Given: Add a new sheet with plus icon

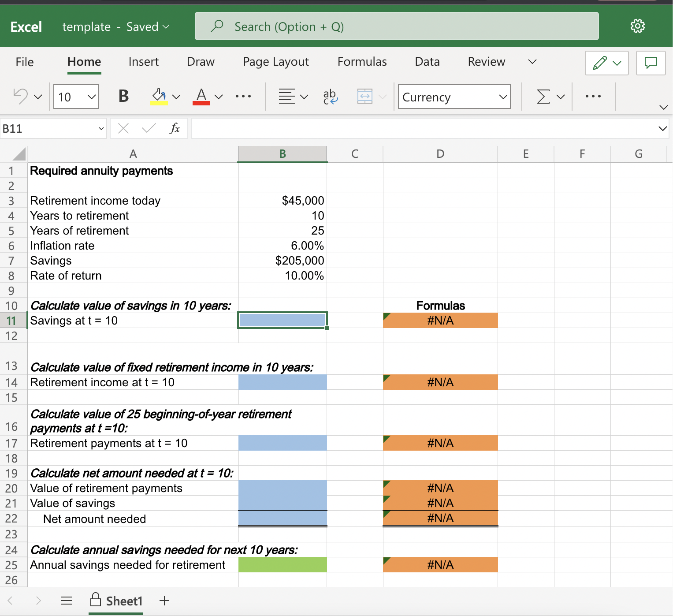Looking at the screenshot, I should pos(164,601).
